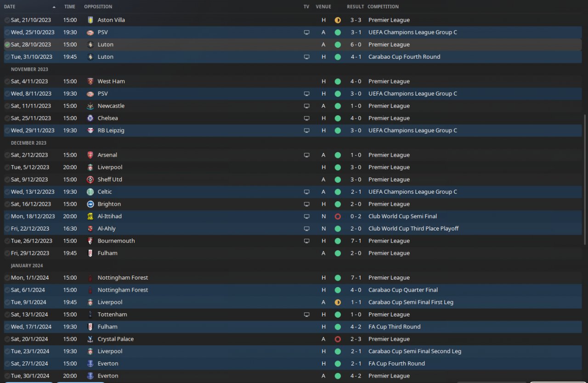Tick the checkmark beside Mon, 1/1/2024
The image size is (588, 383).
[7, 278]
